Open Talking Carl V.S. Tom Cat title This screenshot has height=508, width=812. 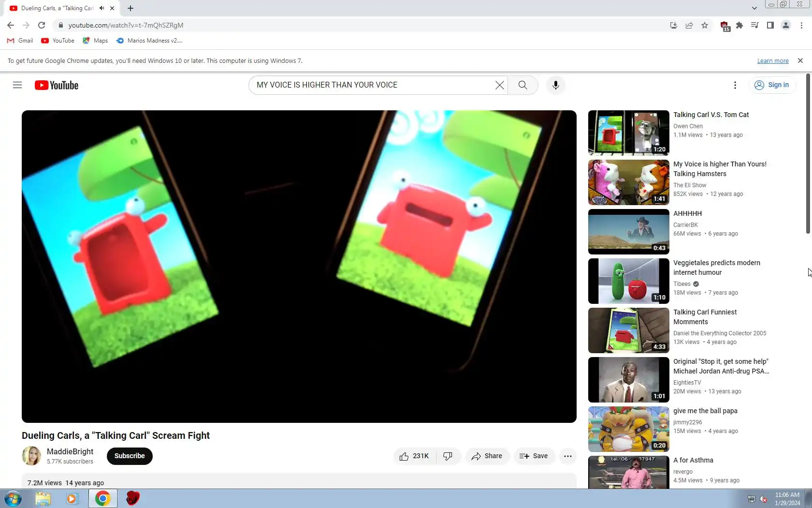[711, 115]
